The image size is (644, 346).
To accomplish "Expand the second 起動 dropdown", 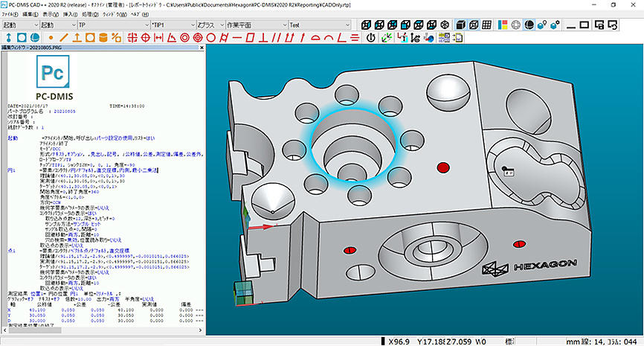I will click(74, 25).
